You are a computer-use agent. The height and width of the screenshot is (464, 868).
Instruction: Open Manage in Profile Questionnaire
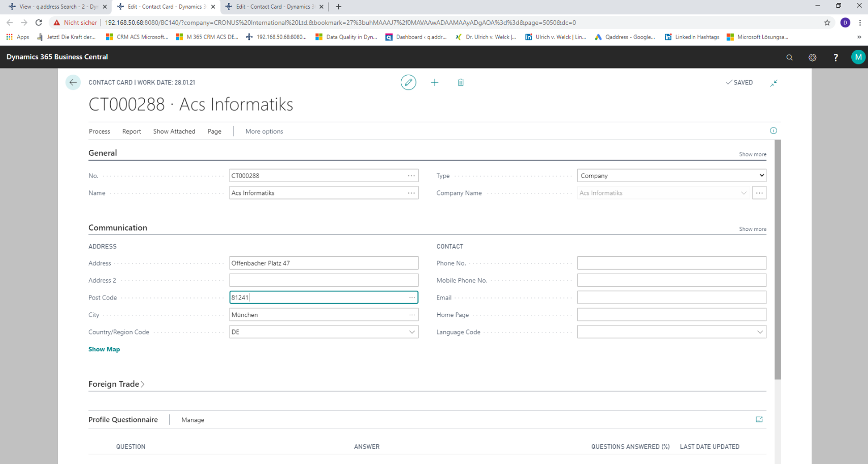[192, 420]
